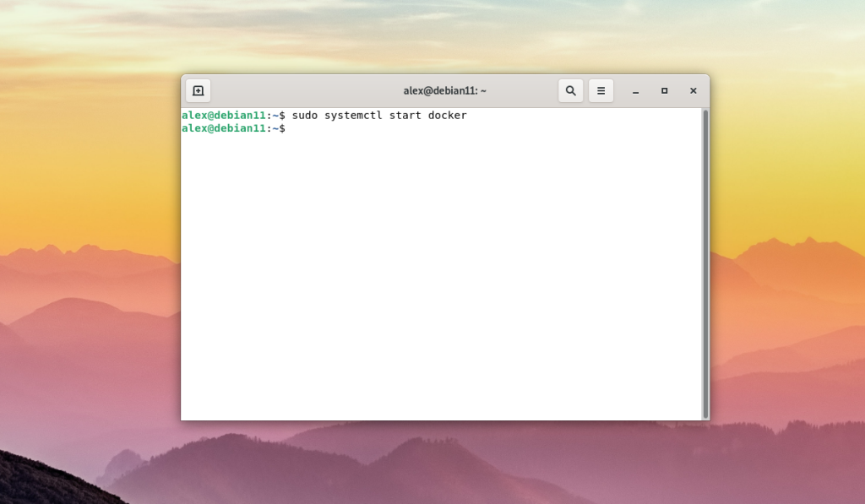The height and width of the screenshot is (504, 865).
Task: Click header bar between menu and minimize
Action: tap(619, 91)
